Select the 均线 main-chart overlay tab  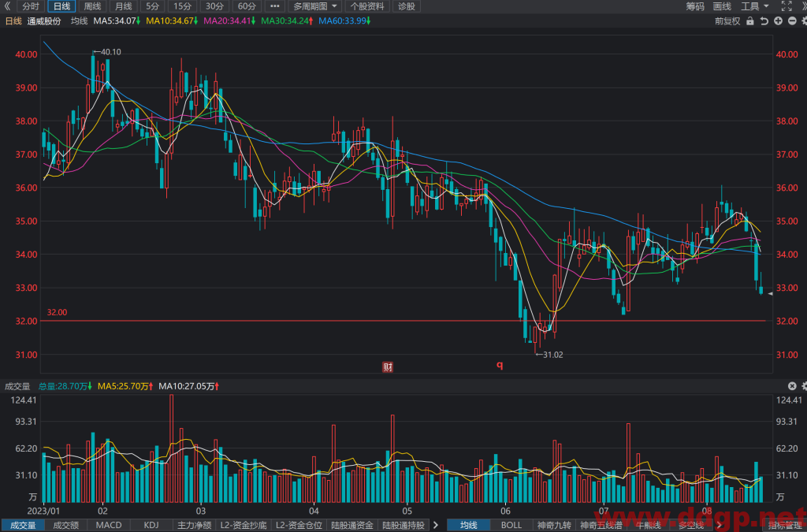(x=469, y=526)
